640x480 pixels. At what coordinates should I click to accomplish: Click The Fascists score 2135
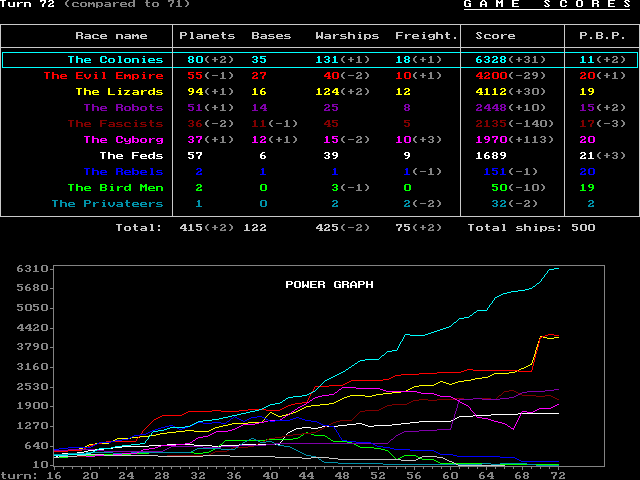[x=491, y=123]
